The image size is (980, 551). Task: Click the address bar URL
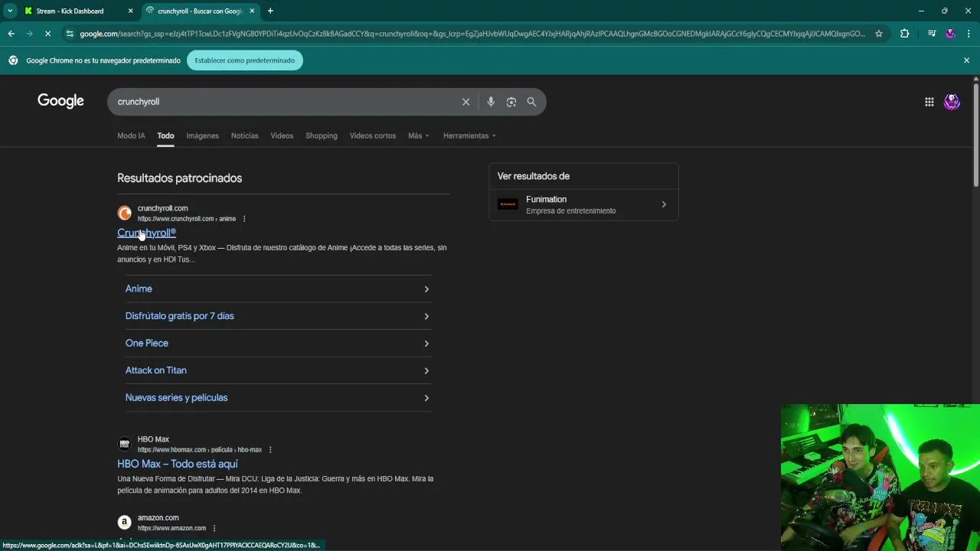tap(472, 34)
